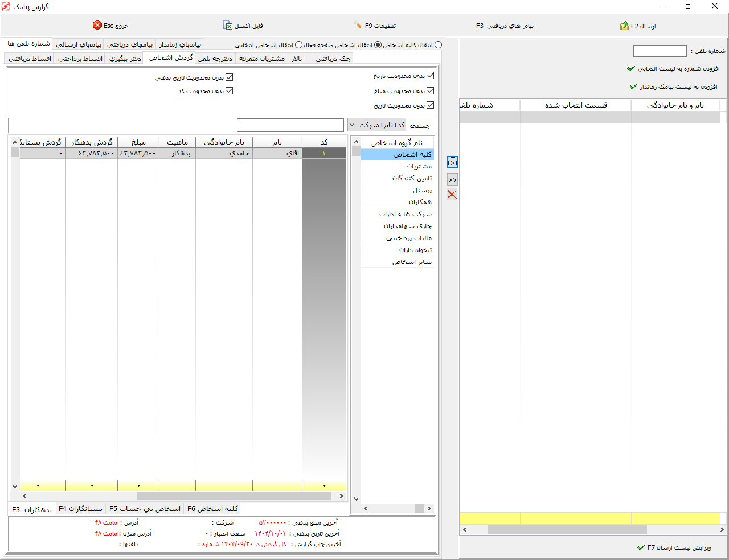Toggle the بدون محدودیت کد checkbox

[x=229, y=91]
